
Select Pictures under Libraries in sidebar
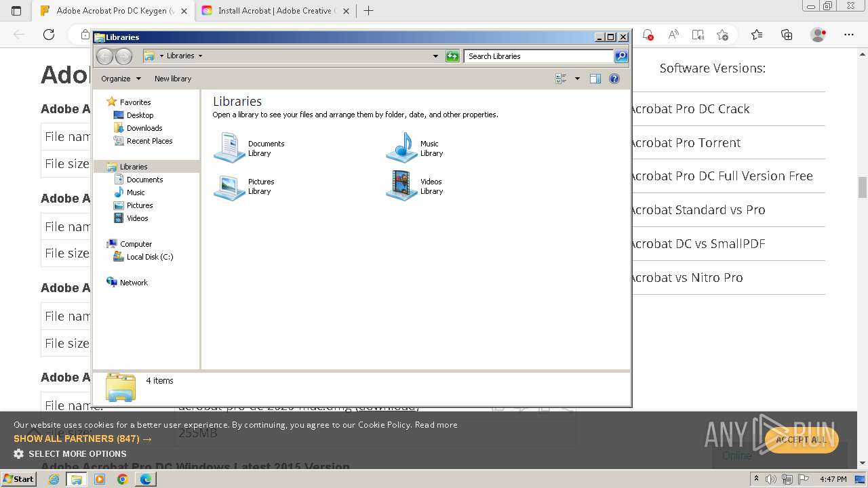(140, 205)
